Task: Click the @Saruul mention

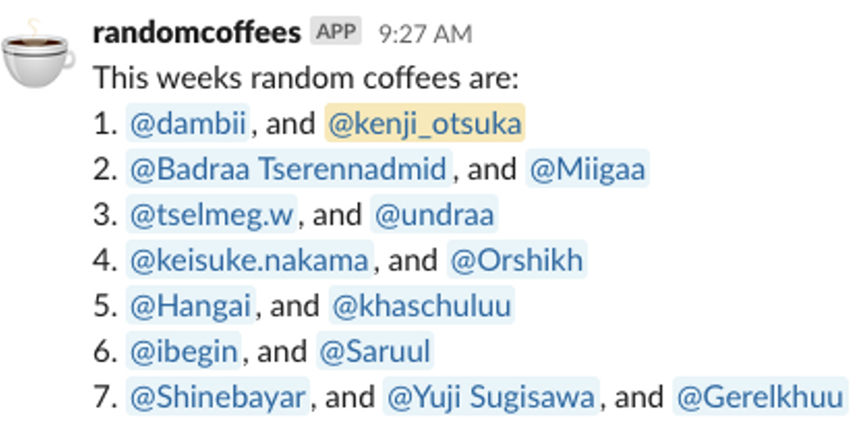Action: click(x=375, y=352)
